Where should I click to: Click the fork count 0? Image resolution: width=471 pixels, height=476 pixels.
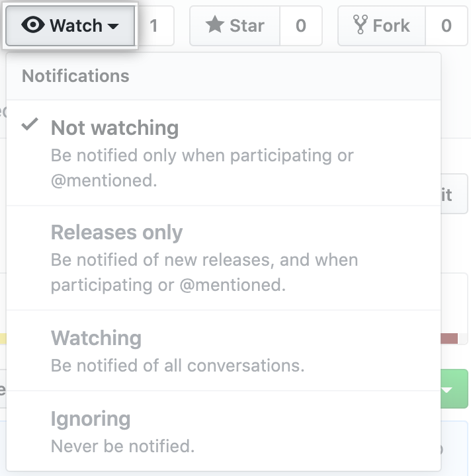447,26
